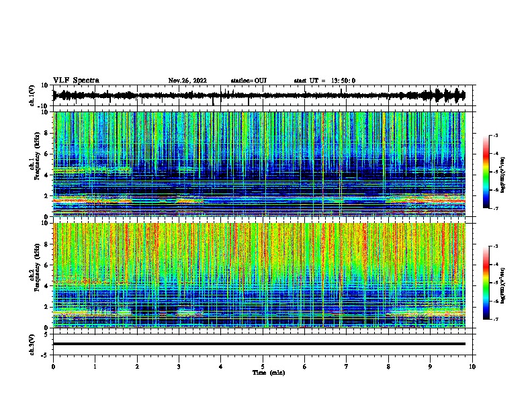Image resolution: width=532 pixels, height=411 pixels.
Task: Click the "2" kHz tick on ch.1 frequency axis
Action: coord(47,196)
